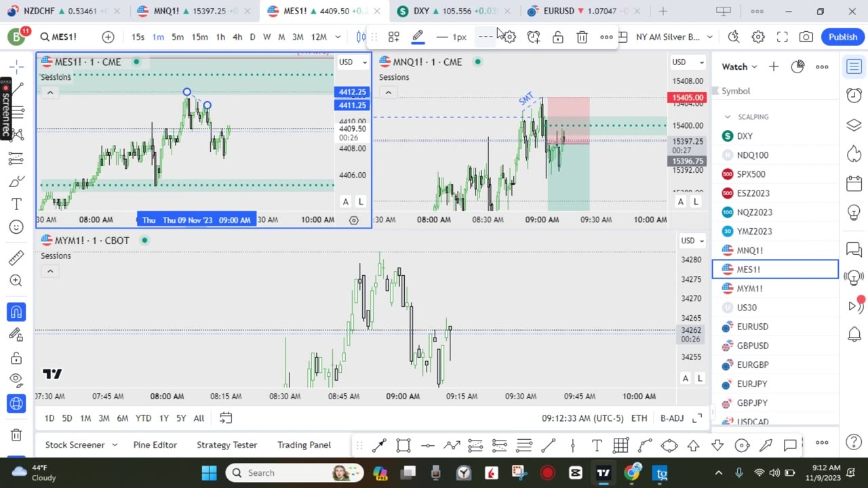Open the Pine Editor tab

tap(155, 445)
